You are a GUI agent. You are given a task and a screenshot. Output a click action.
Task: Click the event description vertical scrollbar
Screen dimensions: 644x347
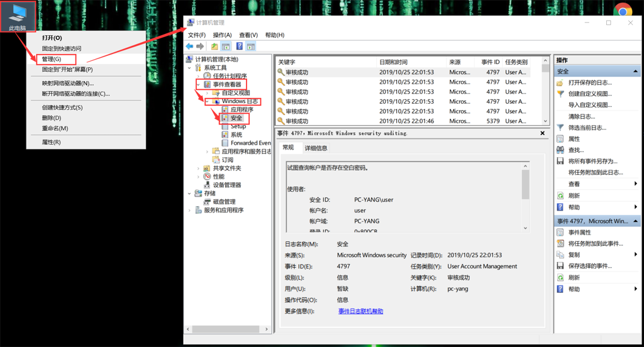point(525,197)
